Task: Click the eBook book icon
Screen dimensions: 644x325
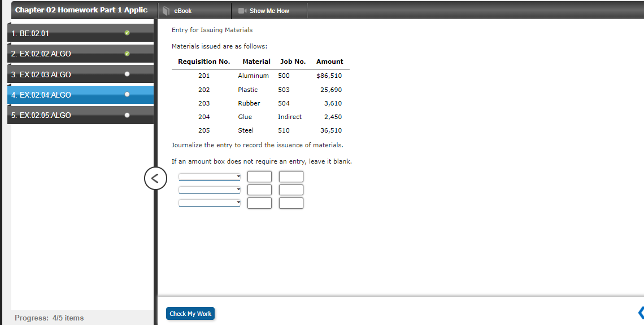Action: click(166, 10)
